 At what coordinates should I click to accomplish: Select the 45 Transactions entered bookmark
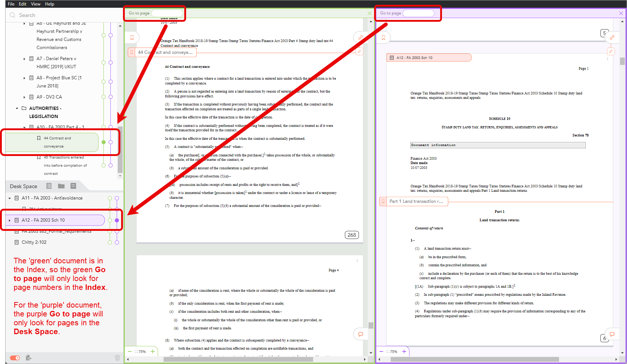65,165
